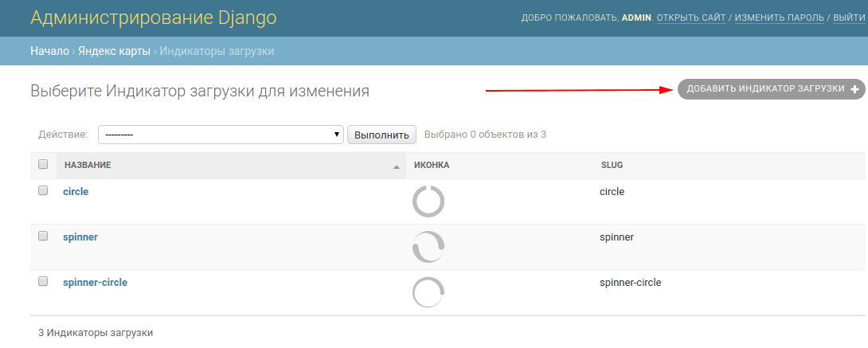Click the Выбрано 0 объектов из 3 text
Image resolution: width=868 pixels, height=348 pixels.
point(485,135)
